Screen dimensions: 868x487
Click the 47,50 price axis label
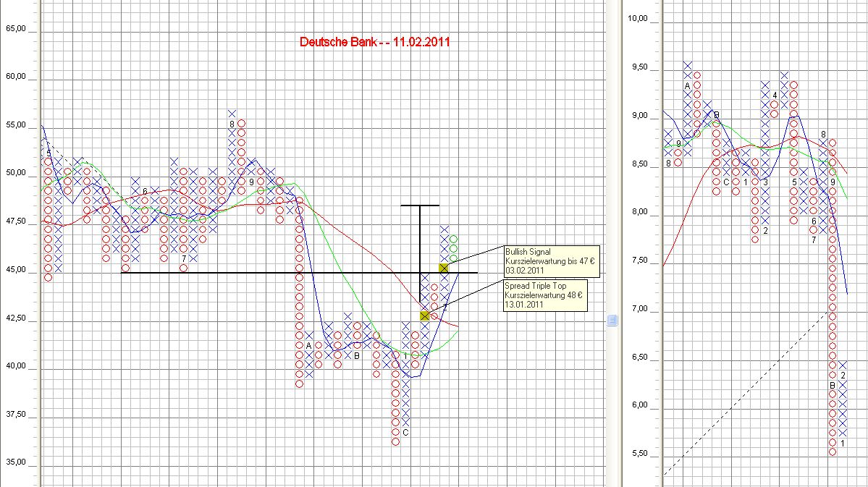pos(16,221)
